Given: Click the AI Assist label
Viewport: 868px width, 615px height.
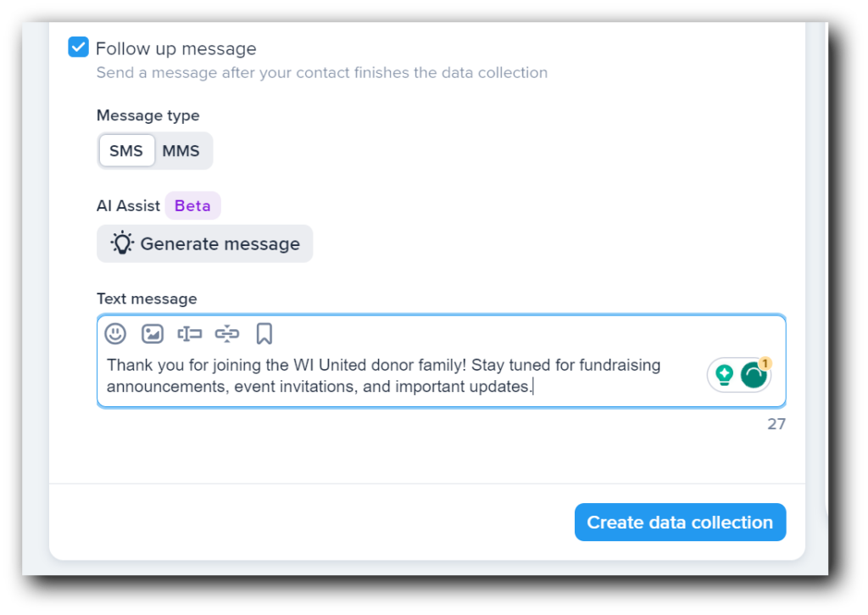Looking at the screenshot, I should [127, 205].
